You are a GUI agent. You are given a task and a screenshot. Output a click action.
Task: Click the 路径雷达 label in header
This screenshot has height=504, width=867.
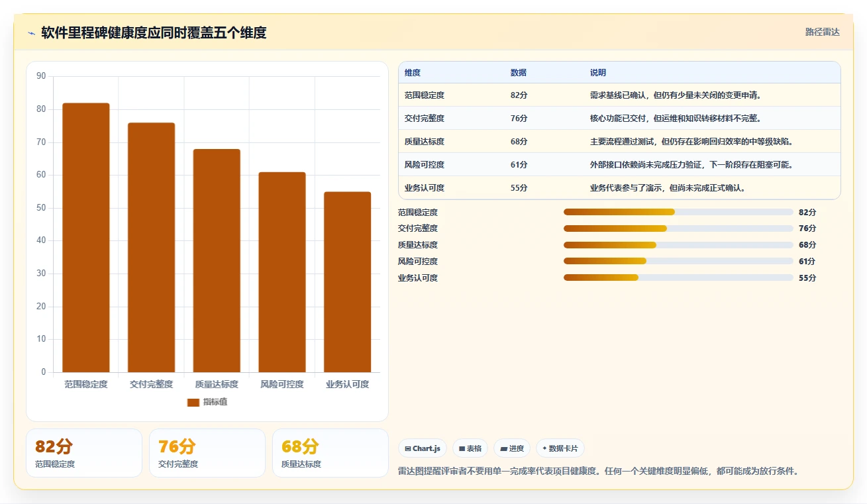(x=823, y=32)
